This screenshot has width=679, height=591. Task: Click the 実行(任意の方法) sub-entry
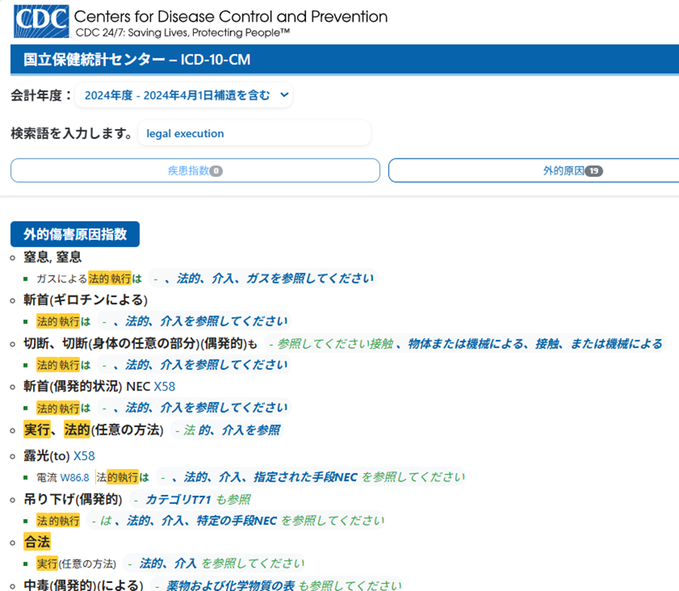click(x=76, y=564)
